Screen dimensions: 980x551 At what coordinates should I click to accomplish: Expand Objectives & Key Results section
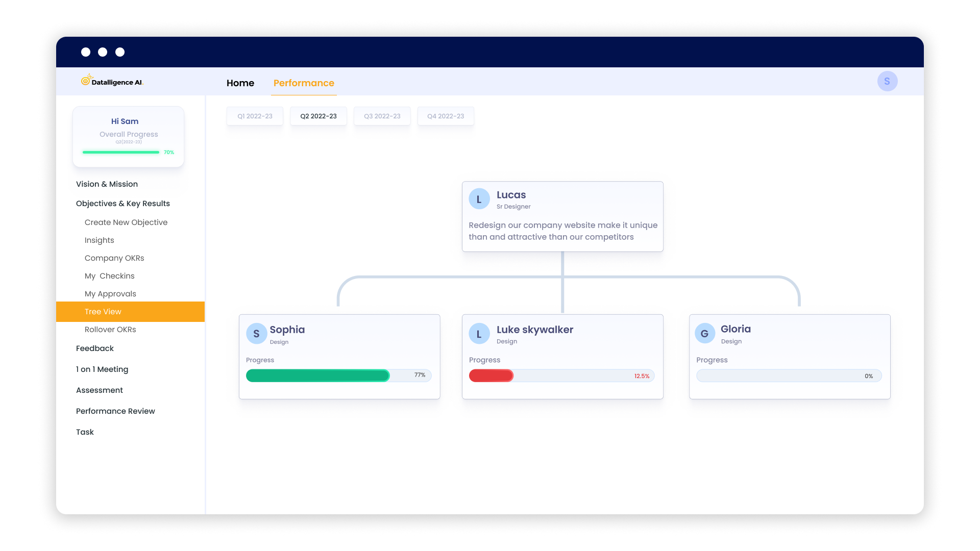pos(122,203)
